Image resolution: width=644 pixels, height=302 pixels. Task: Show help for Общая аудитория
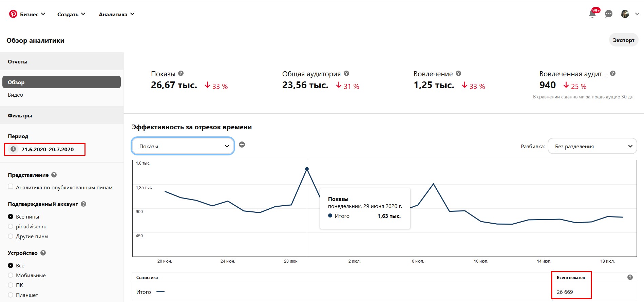[x=346, y=73]
